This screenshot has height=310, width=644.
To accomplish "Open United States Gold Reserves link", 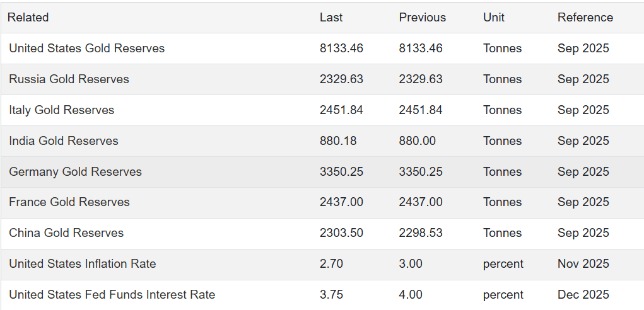I will click(x=86, y=49).
